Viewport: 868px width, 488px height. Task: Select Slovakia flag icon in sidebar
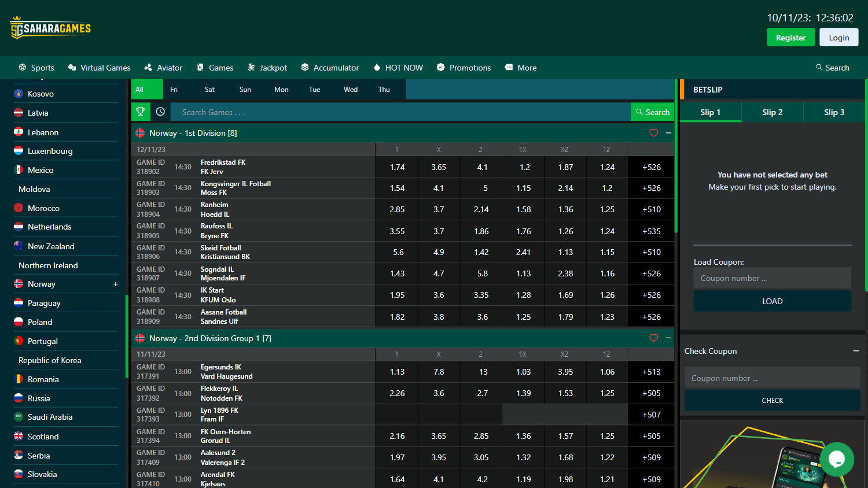[x=19, y=474]
